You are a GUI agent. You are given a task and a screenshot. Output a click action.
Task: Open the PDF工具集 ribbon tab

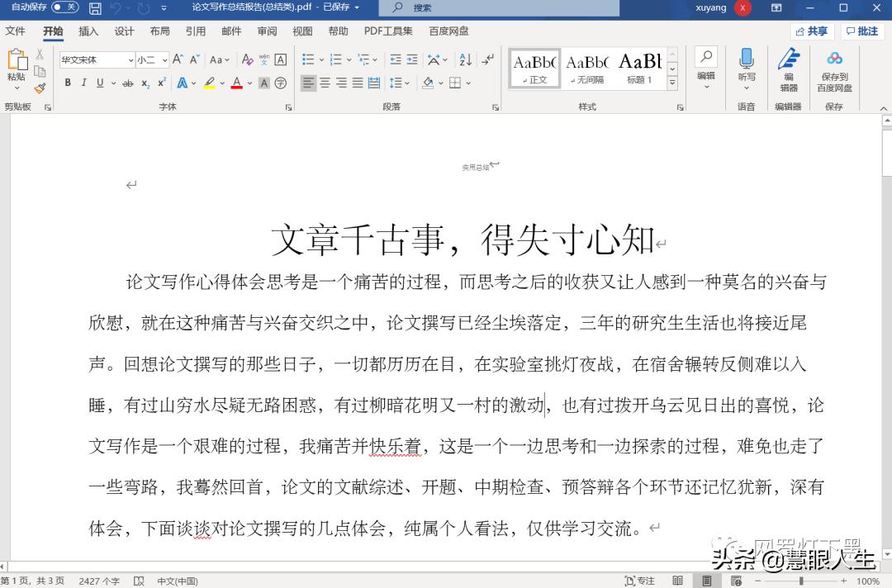coord(388,31)
